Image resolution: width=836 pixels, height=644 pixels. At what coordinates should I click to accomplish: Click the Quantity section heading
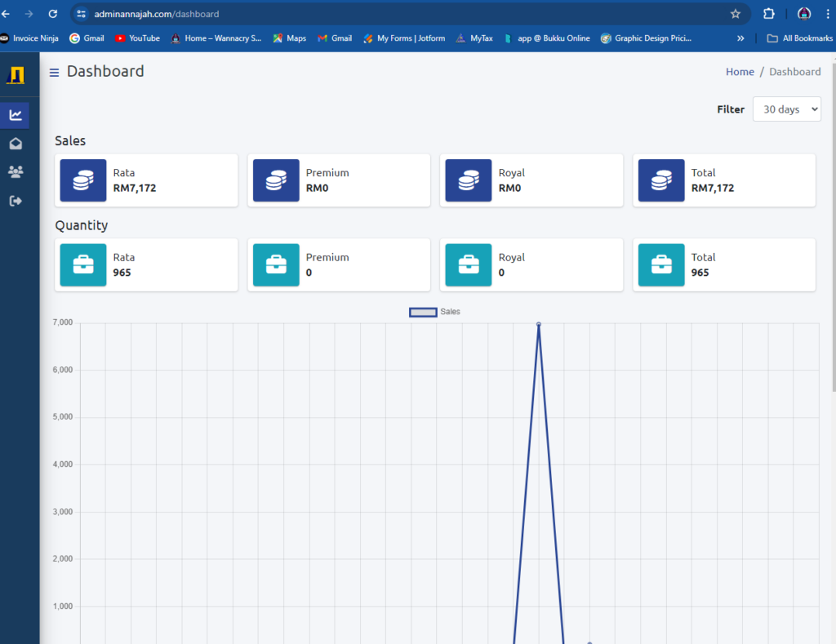82,225
